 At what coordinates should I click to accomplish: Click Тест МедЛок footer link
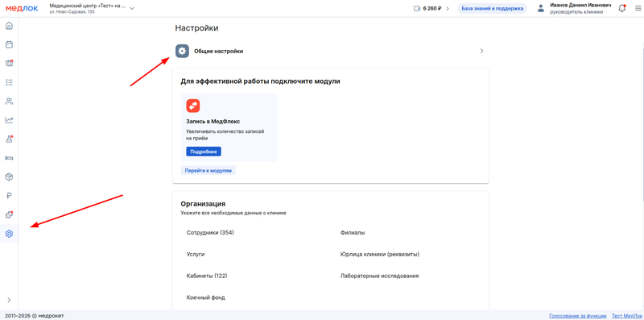[x=627, y=316]
